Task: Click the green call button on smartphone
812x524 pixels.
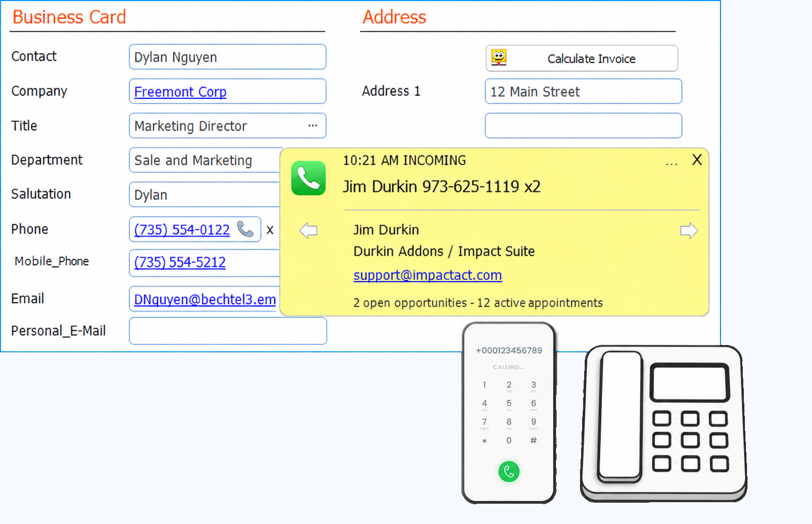Action: 509,471
